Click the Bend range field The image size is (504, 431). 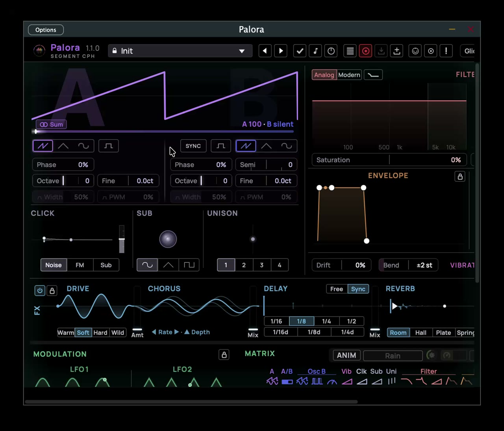(408, 265)
